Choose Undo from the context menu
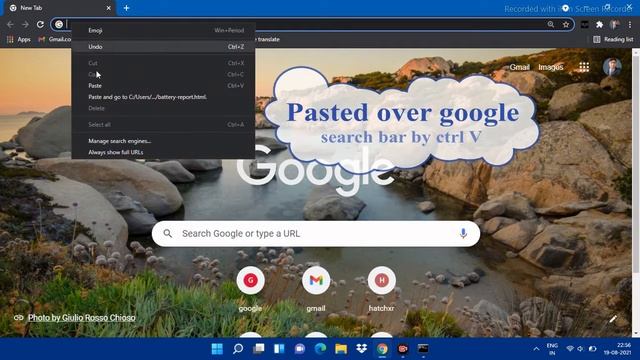 click(x=163, y=47)
